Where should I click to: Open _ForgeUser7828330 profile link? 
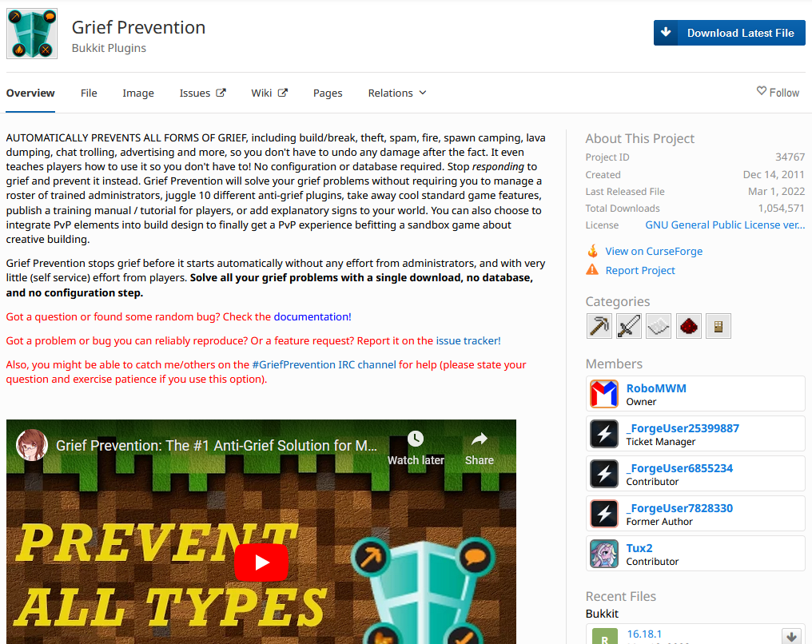679,508
